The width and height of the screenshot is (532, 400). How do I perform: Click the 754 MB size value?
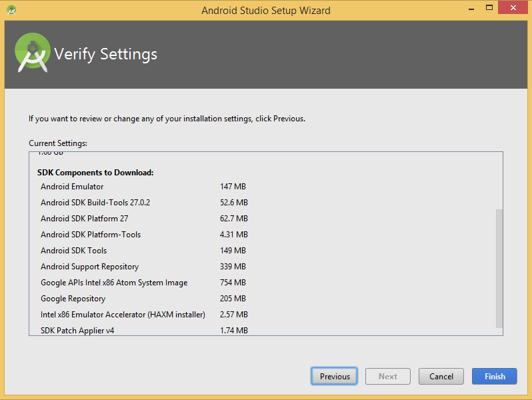233,282
